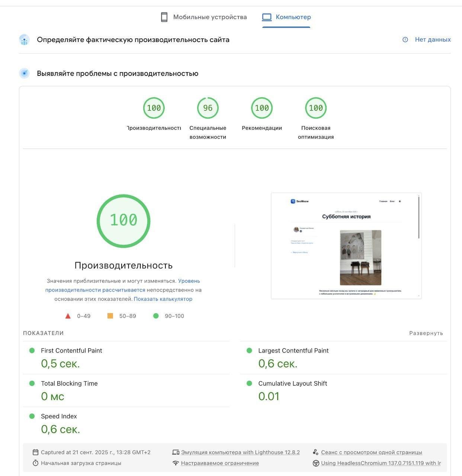Image resolution: width=462 pixels, height=476 pixels.
Task: Open the Специальные возможности score gauge 96
Action: 208,108
